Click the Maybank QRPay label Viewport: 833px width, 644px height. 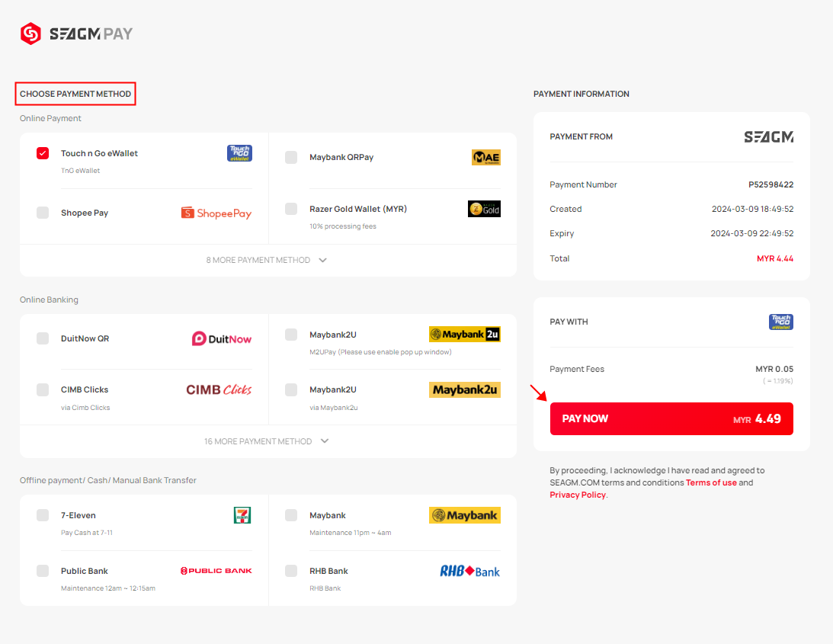[341, 157]
